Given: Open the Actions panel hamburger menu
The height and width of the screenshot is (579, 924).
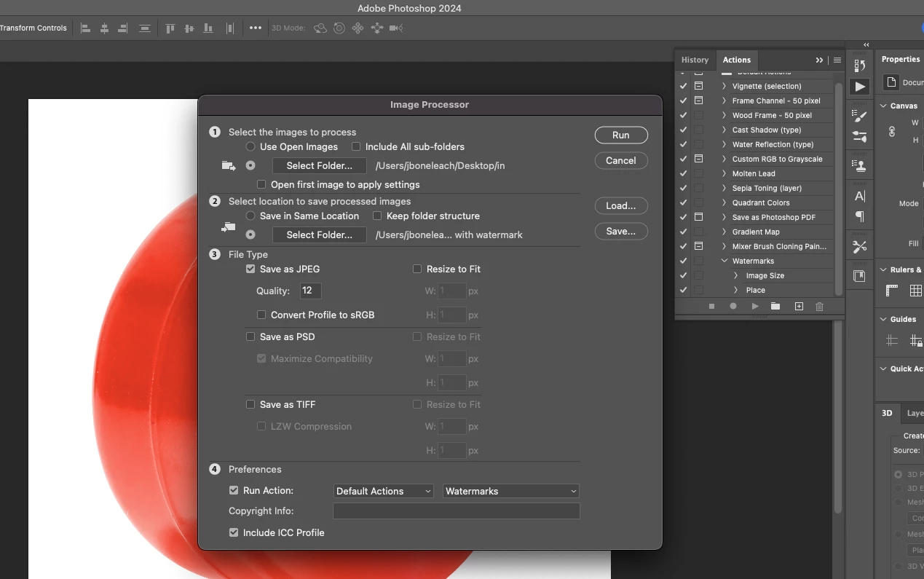Looking at the screenshot, I should click(x=837, y=60).
